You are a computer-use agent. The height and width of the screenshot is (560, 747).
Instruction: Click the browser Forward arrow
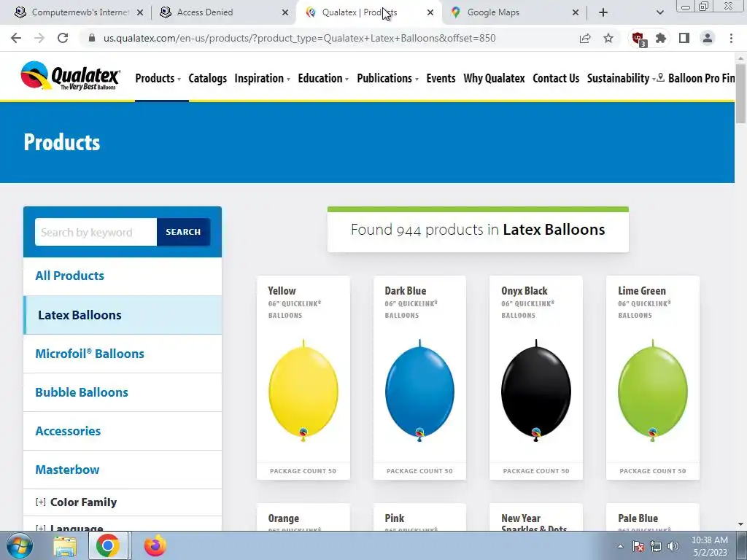point(39,38)
